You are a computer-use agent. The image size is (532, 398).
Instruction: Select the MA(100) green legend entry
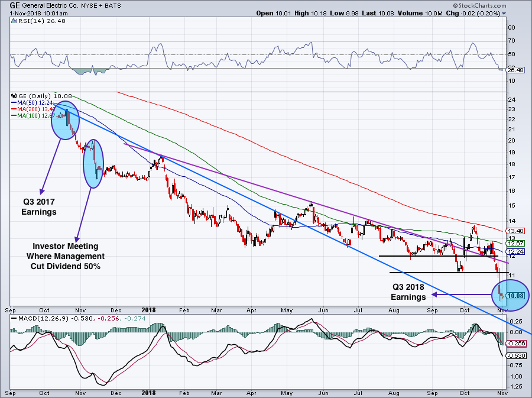[33, 116]
